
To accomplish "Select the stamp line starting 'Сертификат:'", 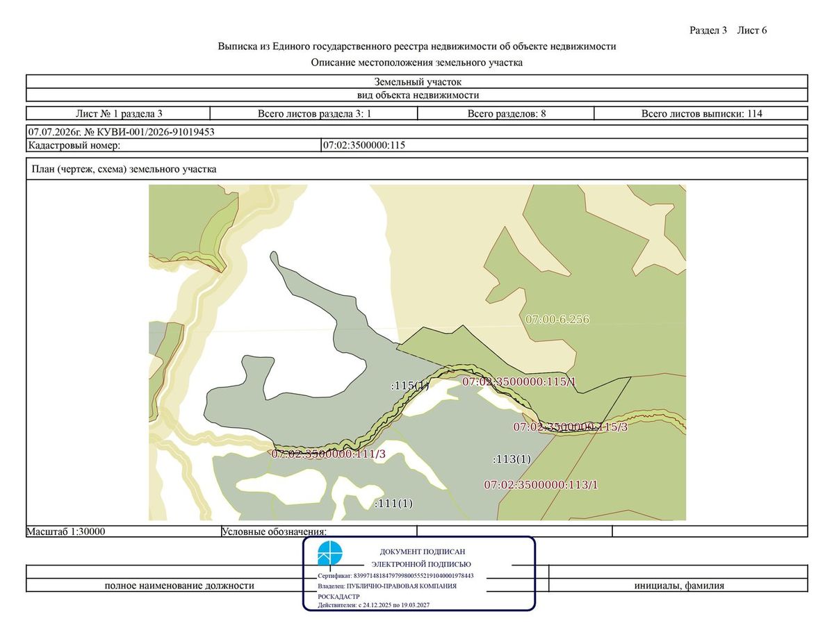I will (x=395, y=576).
